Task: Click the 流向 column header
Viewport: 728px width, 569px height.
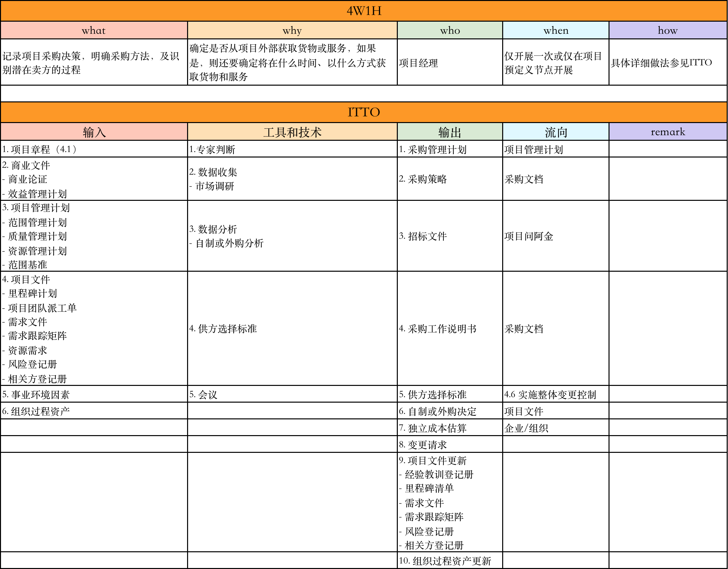Action: pyautogui.click(x=556, y=132)
